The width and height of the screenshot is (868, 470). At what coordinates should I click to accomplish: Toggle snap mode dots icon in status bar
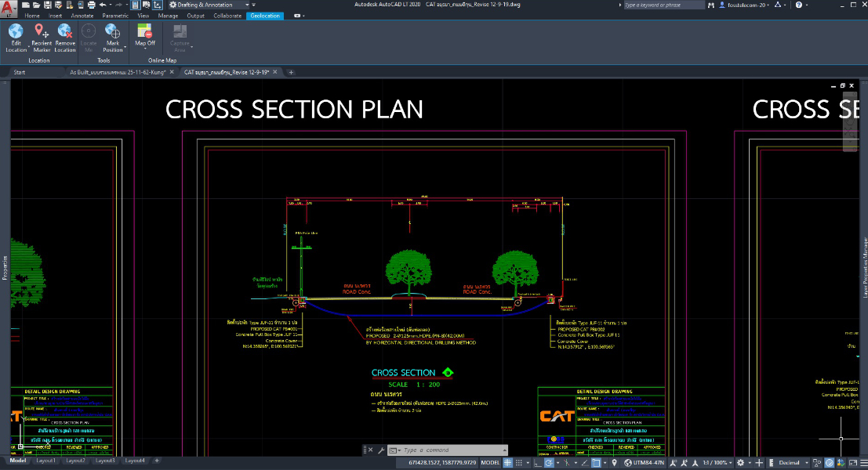tap(519, 463)
